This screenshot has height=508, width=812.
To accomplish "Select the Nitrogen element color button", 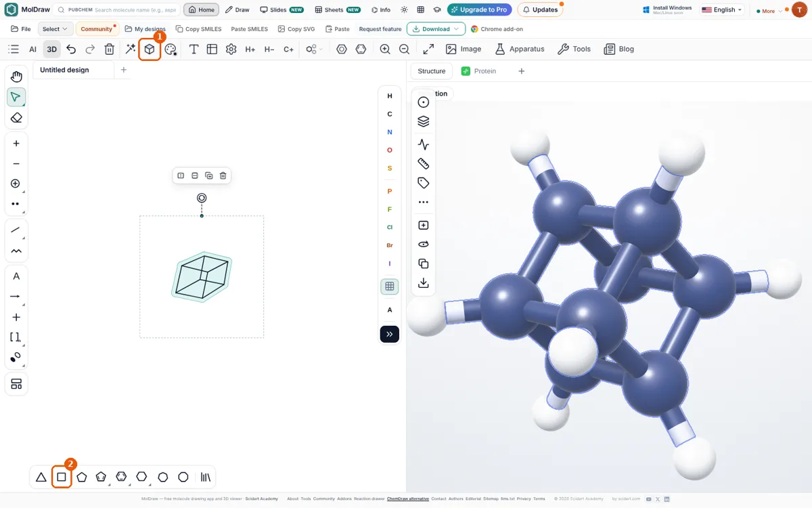I will [x=390, y=132].
